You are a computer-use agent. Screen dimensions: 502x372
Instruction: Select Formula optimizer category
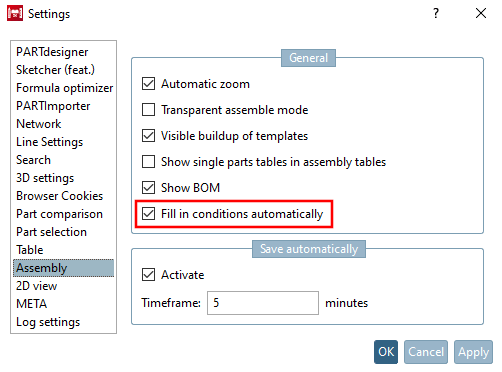point(63,88)
